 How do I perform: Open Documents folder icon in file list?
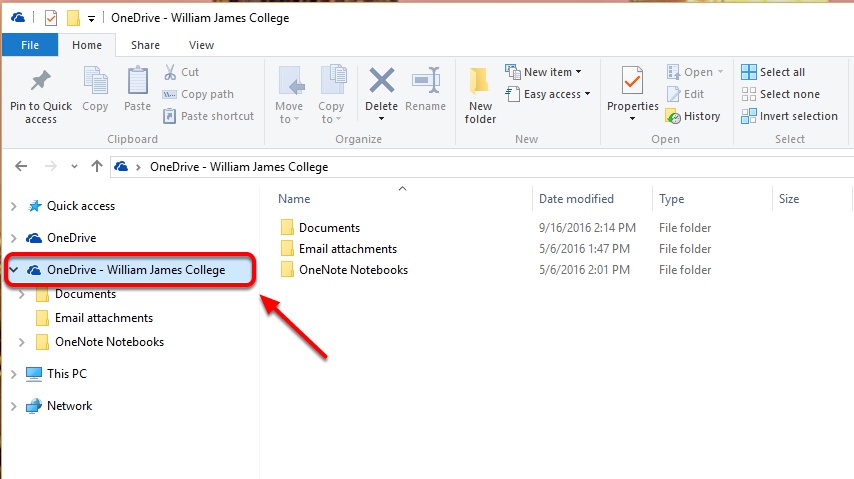[287, 227]
